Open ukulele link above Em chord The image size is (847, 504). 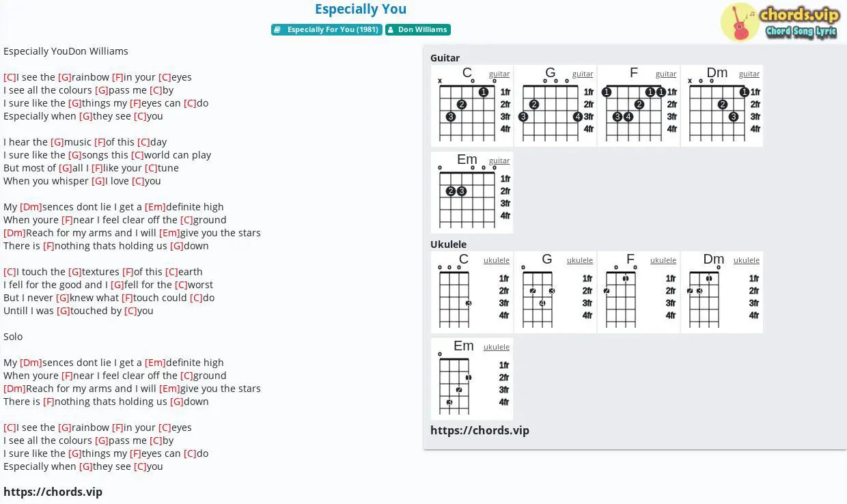pyautogui.click(x=497, y=347)
